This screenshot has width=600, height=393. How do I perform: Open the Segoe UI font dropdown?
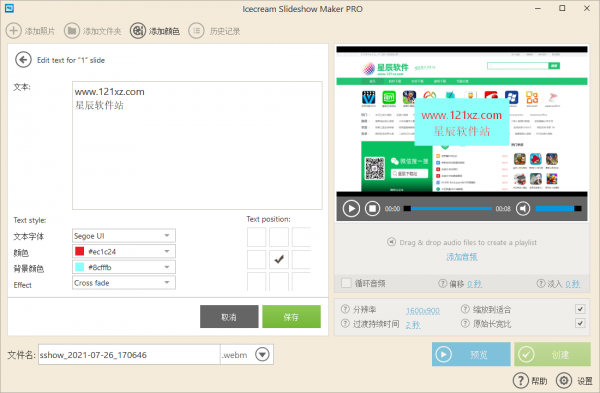pos(124,236)
